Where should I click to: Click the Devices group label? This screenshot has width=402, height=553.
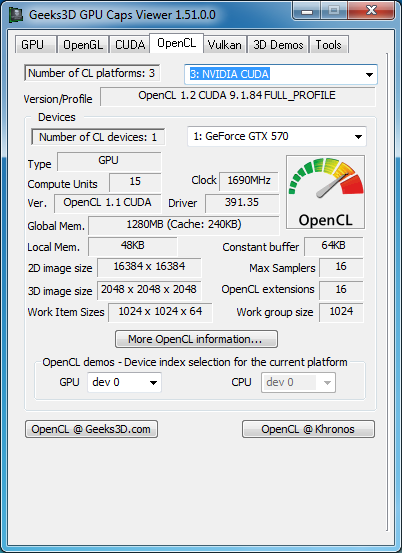[57, 117]
